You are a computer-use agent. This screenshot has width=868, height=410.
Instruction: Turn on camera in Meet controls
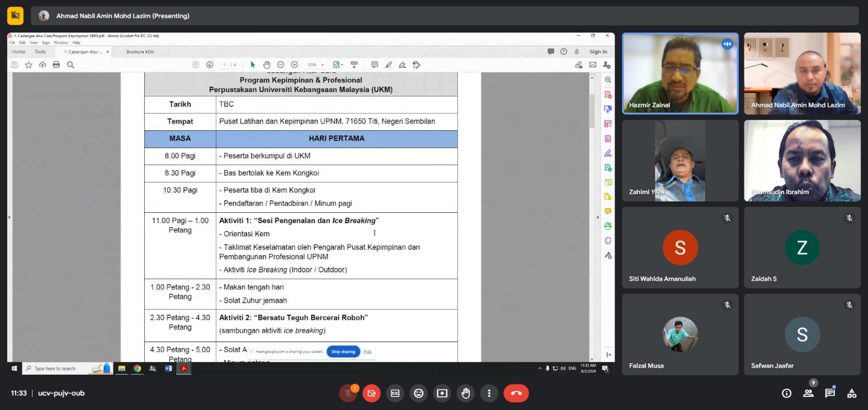tap(372, 393)
